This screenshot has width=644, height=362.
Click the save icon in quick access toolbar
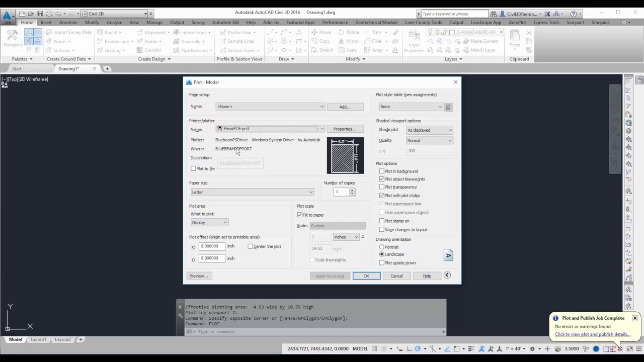pos(40,14)
